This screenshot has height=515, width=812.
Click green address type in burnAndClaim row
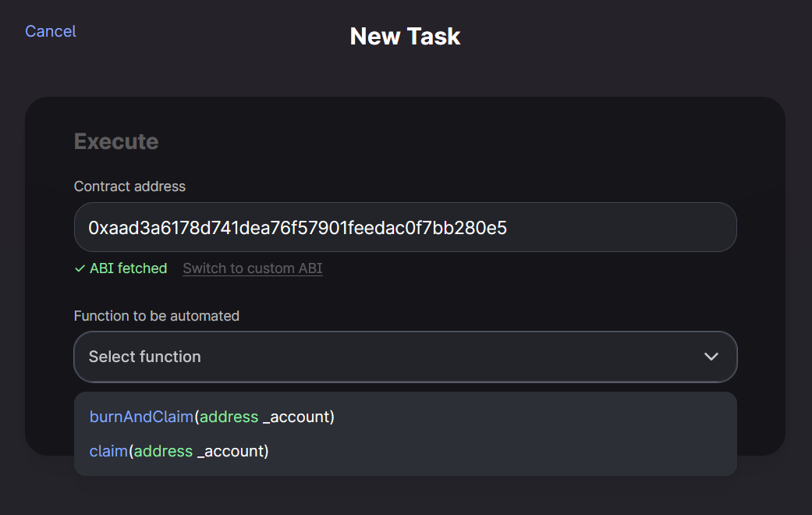tap(229, 417)
